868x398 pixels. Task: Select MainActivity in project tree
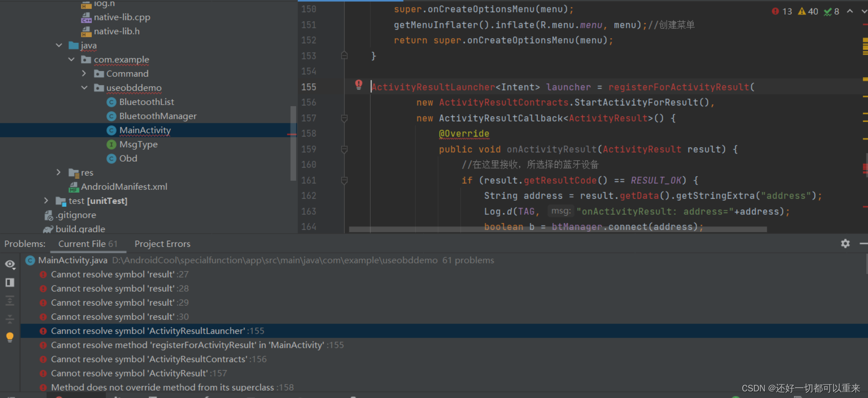tap(145, 130)
